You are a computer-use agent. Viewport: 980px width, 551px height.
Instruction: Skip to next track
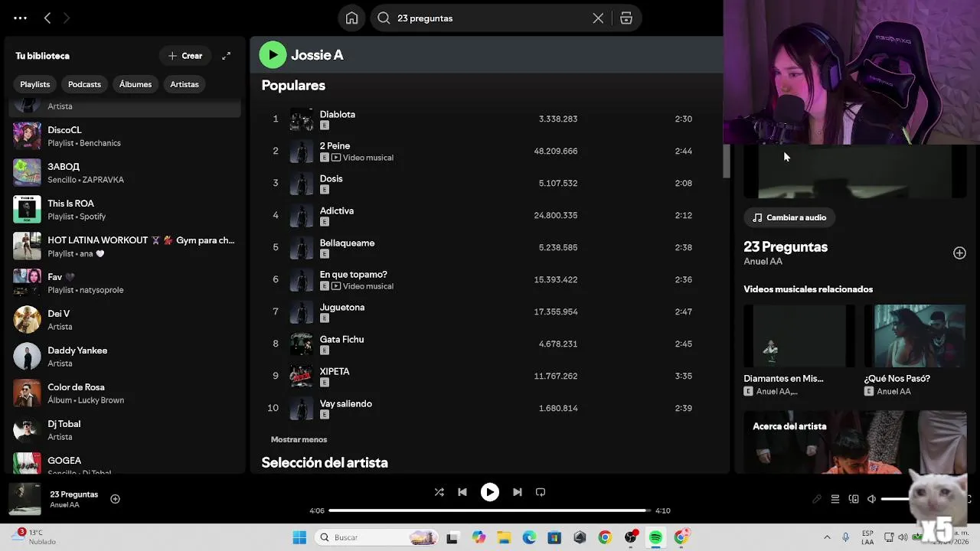coord(518,492)
